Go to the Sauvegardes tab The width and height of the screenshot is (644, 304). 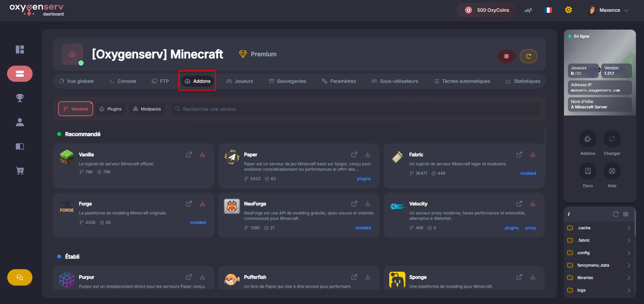coord(288,81)
